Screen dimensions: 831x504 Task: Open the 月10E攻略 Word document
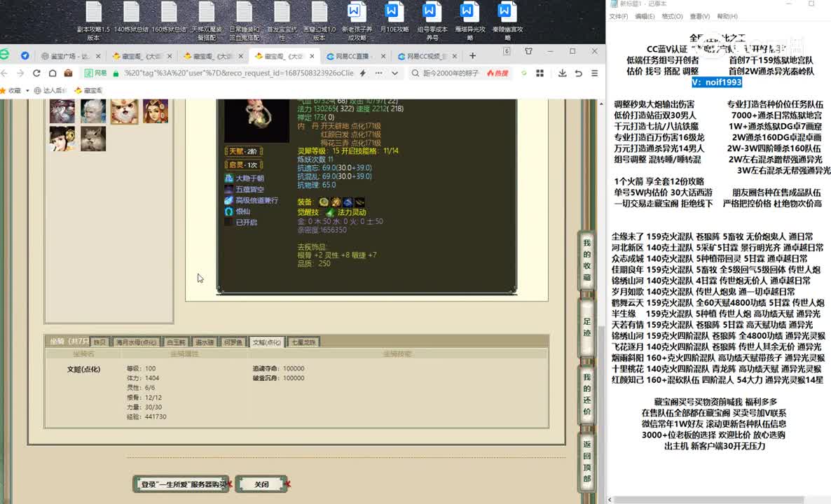[394, 18]
